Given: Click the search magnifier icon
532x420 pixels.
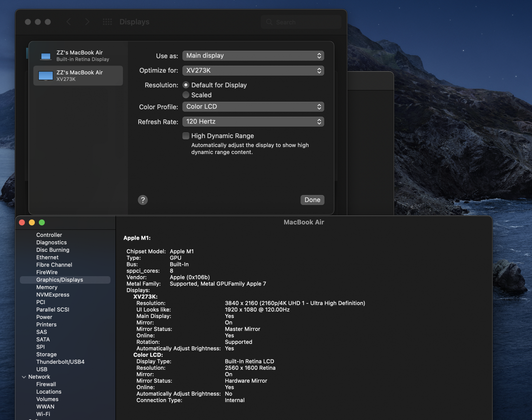Looking at the screenshot, I should point(269,22).
